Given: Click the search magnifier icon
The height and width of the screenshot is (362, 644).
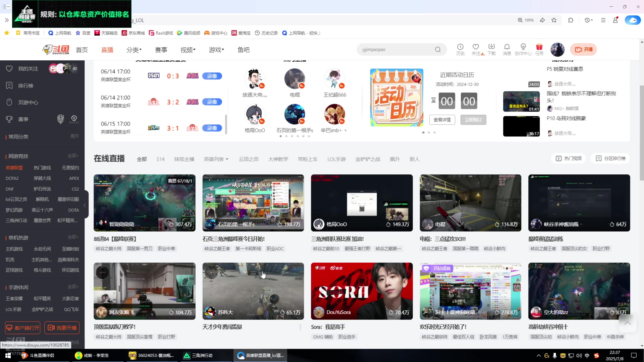Looking at the screenshot, I should [x=438, y=50].
